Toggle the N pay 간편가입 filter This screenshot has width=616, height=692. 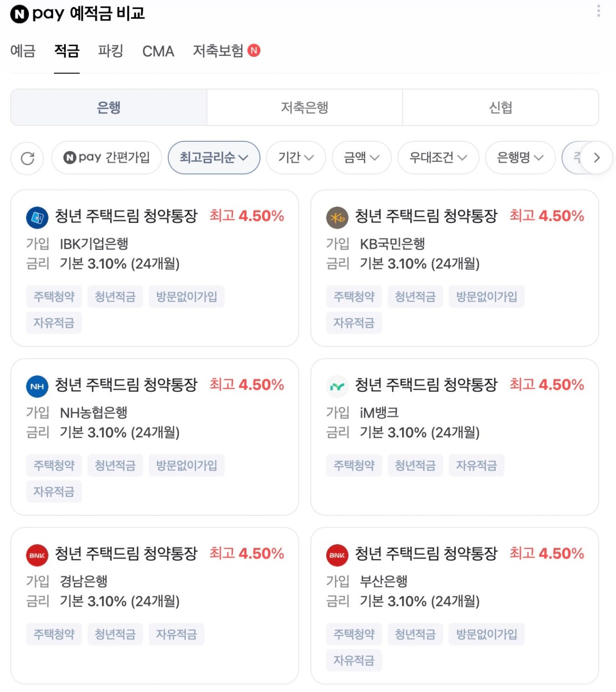[106, 158]
